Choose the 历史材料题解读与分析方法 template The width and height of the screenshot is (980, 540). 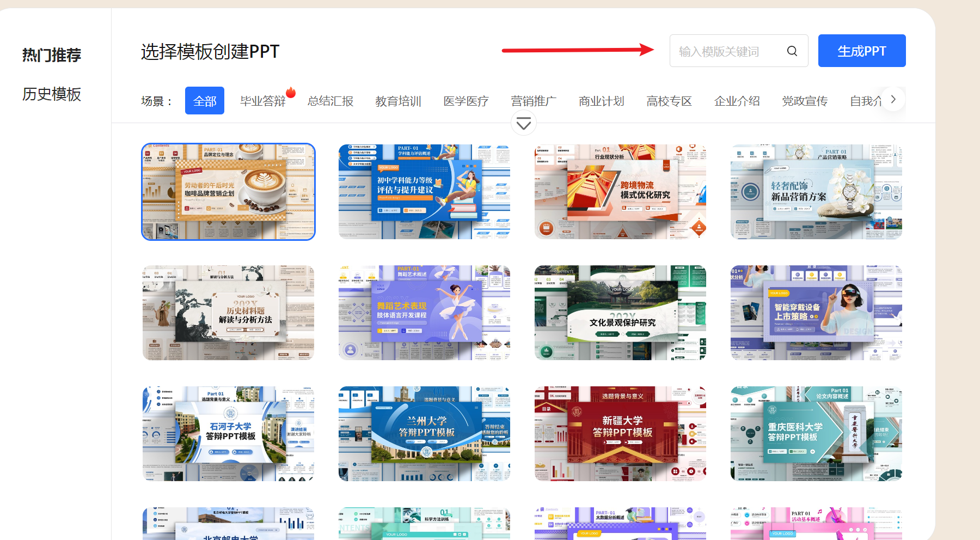(229, 313)
